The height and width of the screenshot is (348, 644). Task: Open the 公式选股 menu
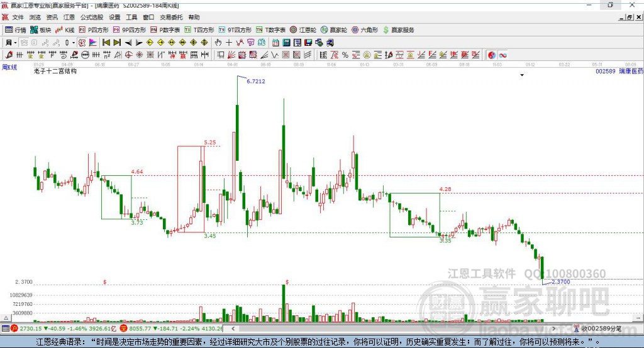pos(92,17)
